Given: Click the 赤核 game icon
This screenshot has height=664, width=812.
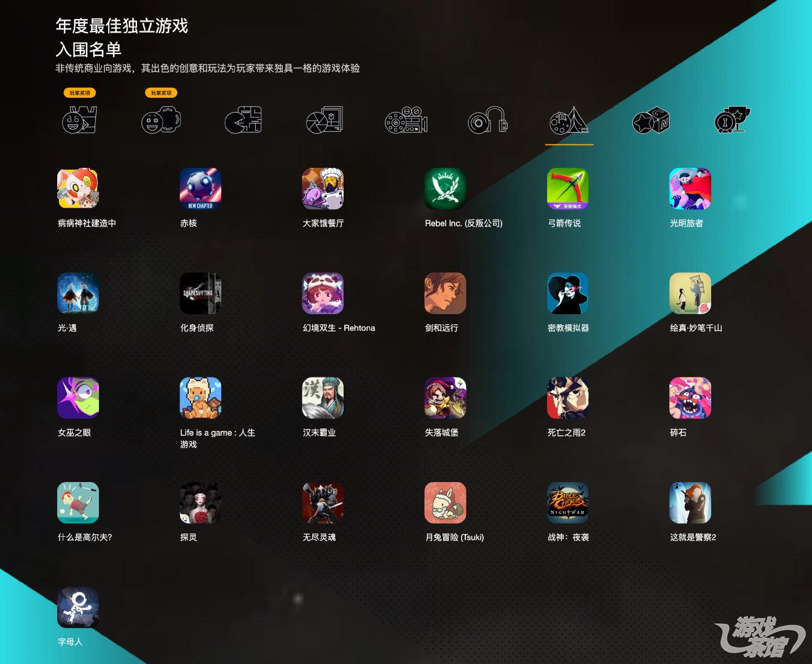Looking at the screenshot, I should [x=200, y=189].
